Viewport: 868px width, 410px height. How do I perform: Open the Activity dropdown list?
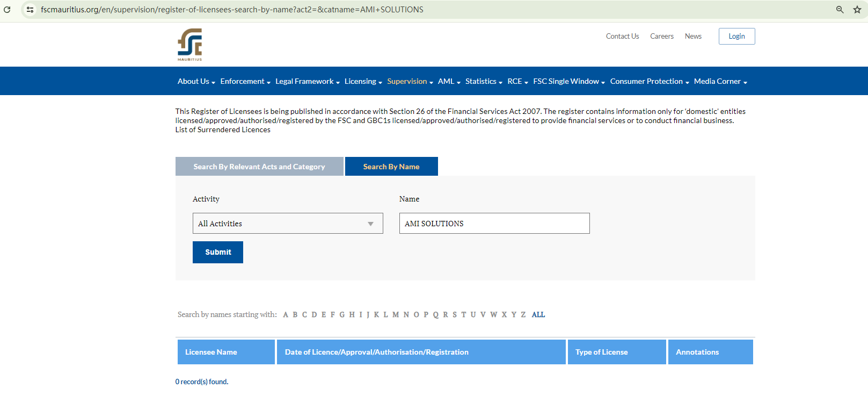[288, 224]
